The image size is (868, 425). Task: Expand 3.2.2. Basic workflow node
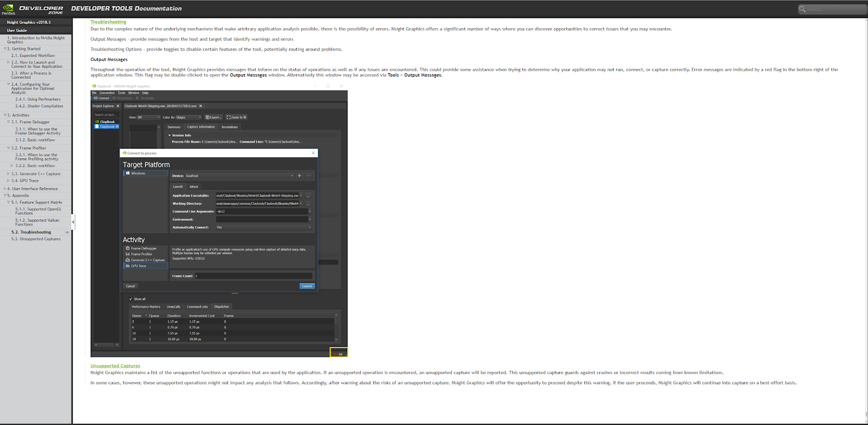tap(12, 166)
